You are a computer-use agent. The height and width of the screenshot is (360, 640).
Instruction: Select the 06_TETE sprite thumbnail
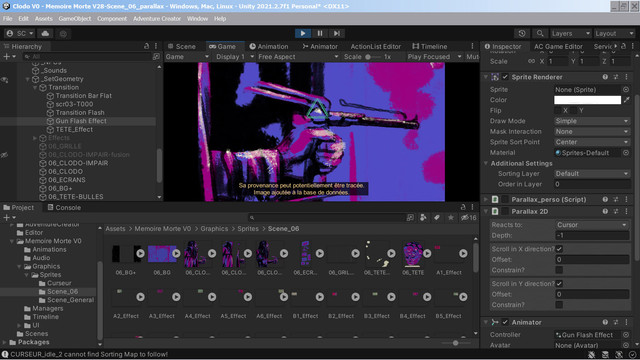click(413, 254)
